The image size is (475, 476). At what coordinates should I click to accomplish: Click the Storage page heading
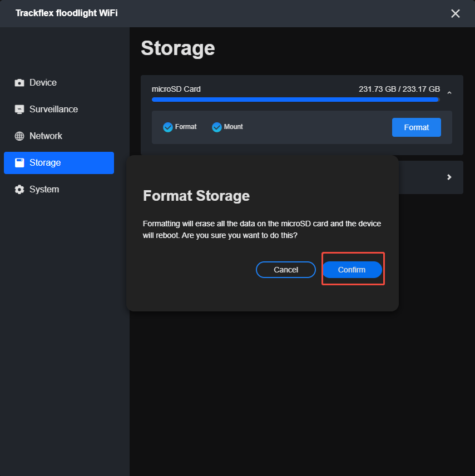(x=178, y=48)
